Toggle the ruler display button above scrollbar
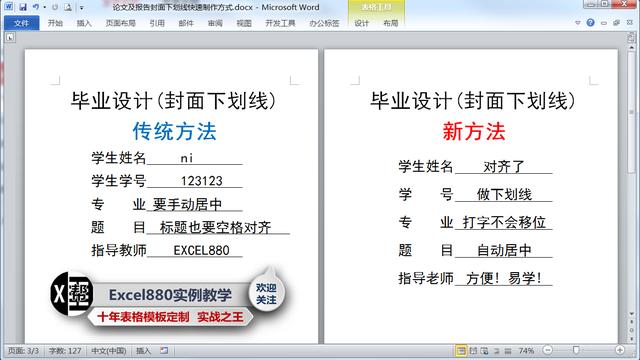Viewport: 640px width, 360px height. point(631,38)
